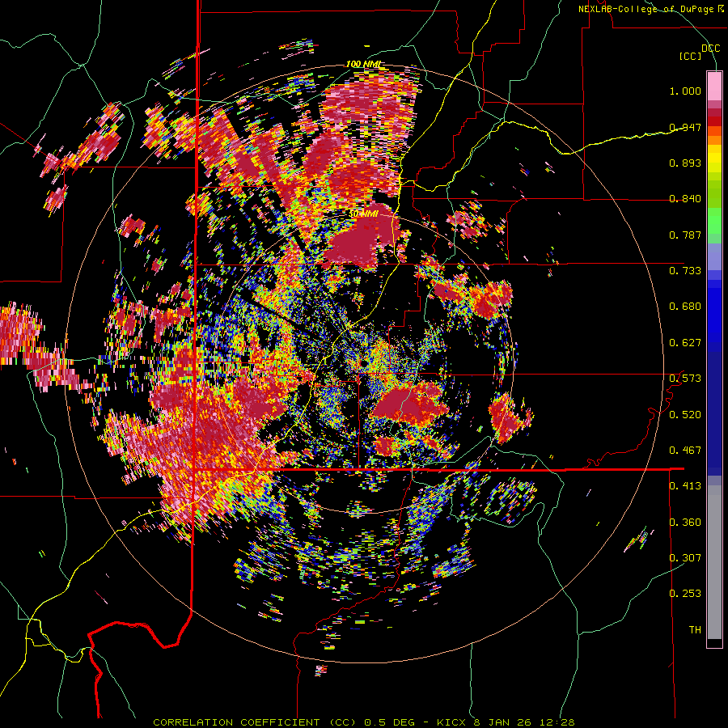
Task: Click the 100 NMI range ring label
Action: pyautogui.click(x=363, y=64)
